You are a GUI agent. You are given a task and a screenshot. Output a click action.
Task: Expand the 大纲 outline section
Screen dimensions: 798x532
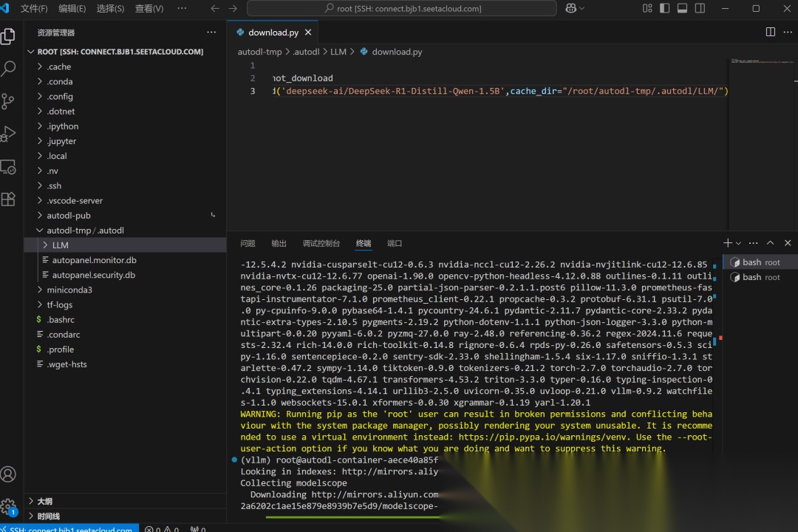[125, 501]
